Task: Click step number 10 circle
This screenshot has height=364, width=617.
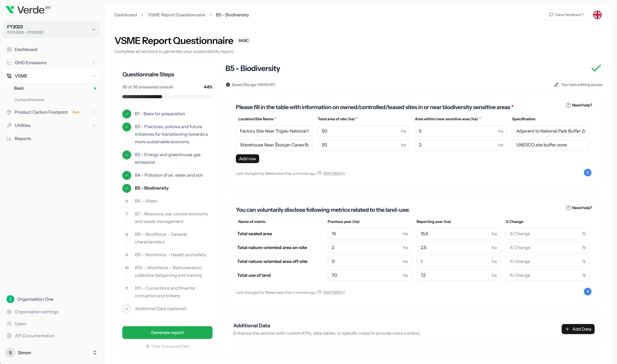Action: [x=127, y=268]
